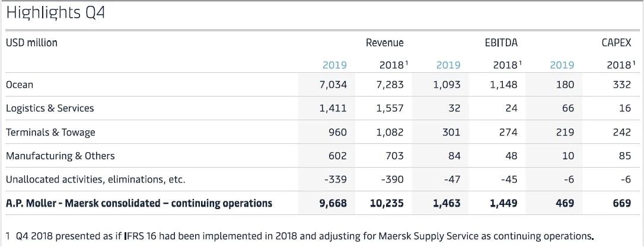Select consolidated revenue total 10,235
This screenshot has width=644, height=247.
[x=387, y=204]
